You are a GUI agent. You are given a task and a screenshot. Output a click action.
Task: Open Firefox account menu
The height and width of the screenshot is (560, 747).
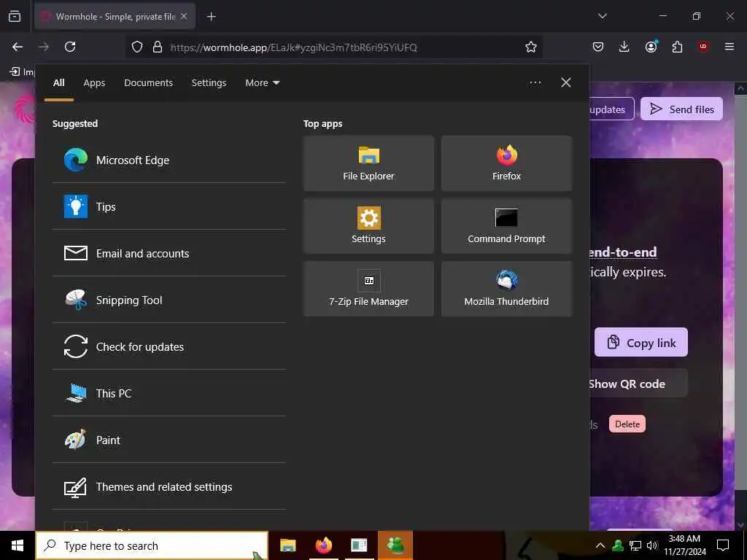(x=651, y=47)
